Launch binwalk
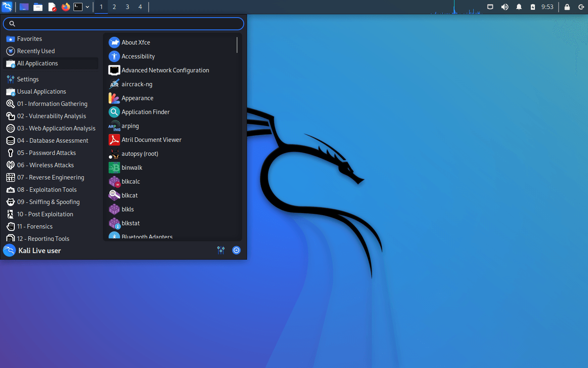 click(171, 168)
